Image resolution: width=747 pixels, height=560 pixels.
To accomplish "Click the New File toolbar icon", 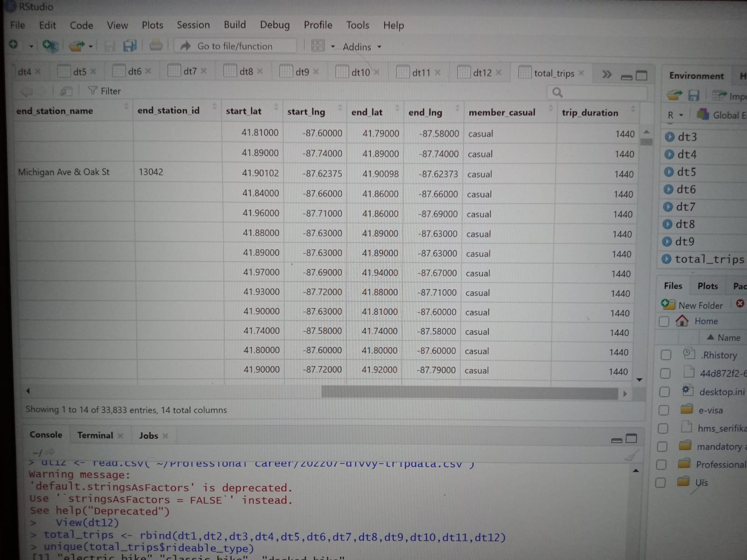I will point(14,44).
